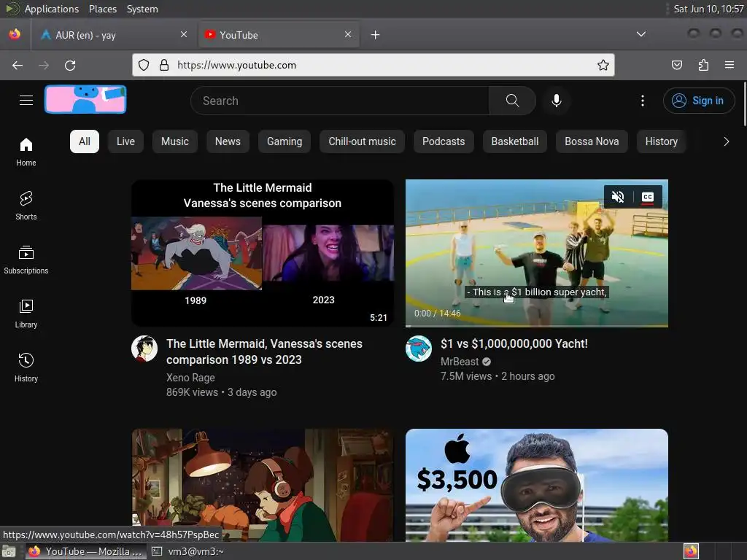Open the lofi girl studying thumbnail
Screen dimensions: 747x560
tap(263, 485)
